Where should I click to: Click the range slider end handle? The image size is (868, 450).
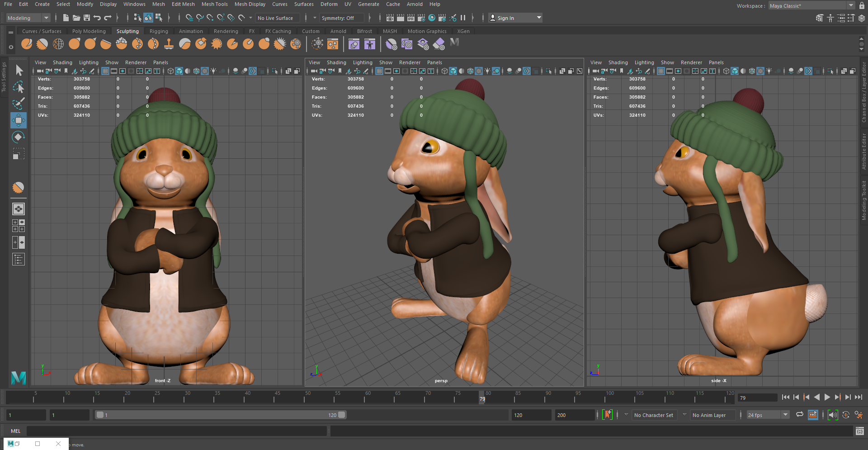click(x=342, y=415)
